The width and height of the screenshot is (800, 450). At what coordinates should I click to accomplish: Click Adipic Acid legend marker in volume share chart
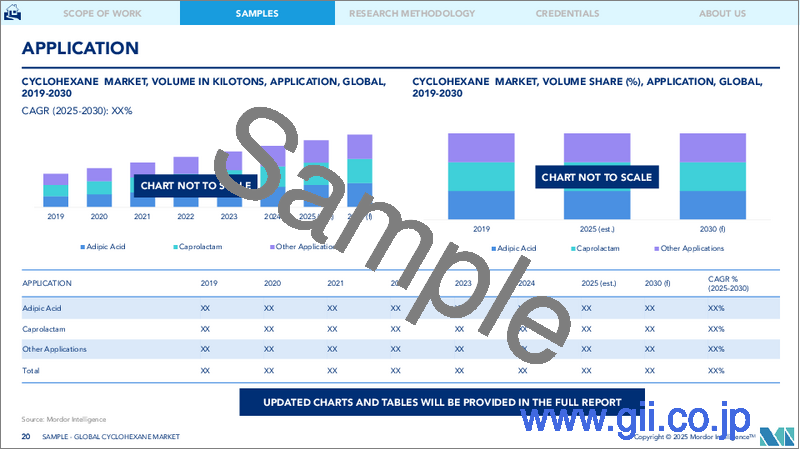494,248
